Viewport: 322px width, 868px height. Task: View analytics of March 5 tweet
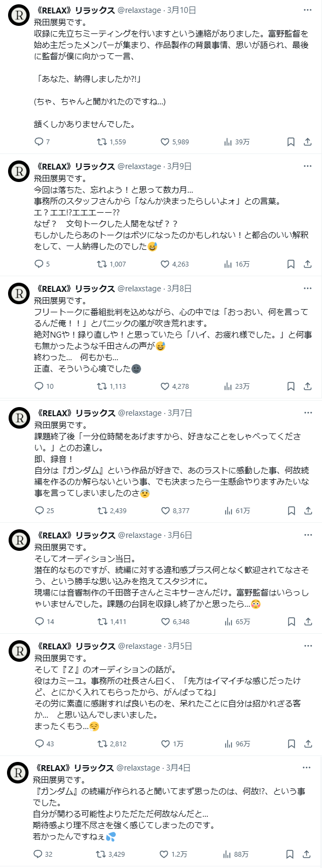click(x=237, y=744)
